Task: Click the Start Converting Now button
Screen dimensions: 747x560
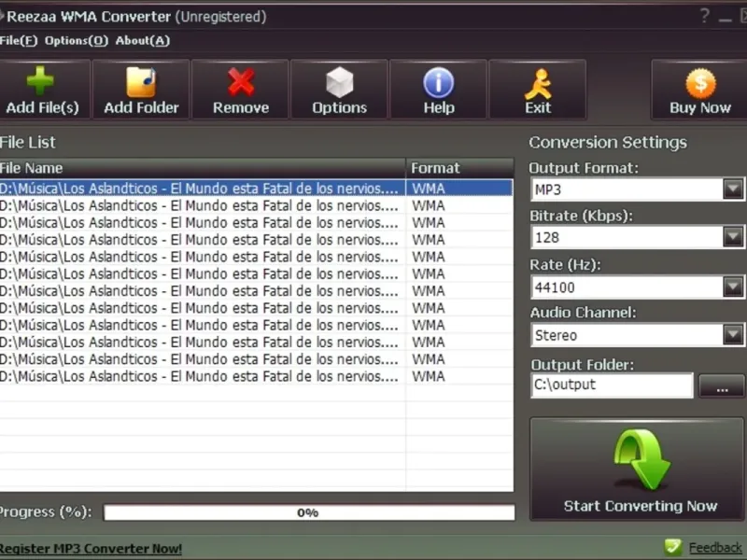Action: coord(637,469)
